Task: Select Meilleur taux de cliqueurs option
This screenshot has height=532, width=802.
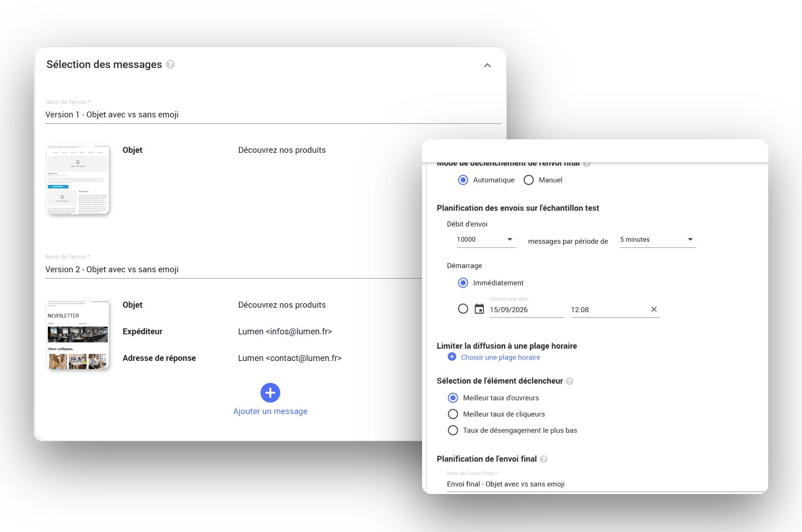Action: 453,414
